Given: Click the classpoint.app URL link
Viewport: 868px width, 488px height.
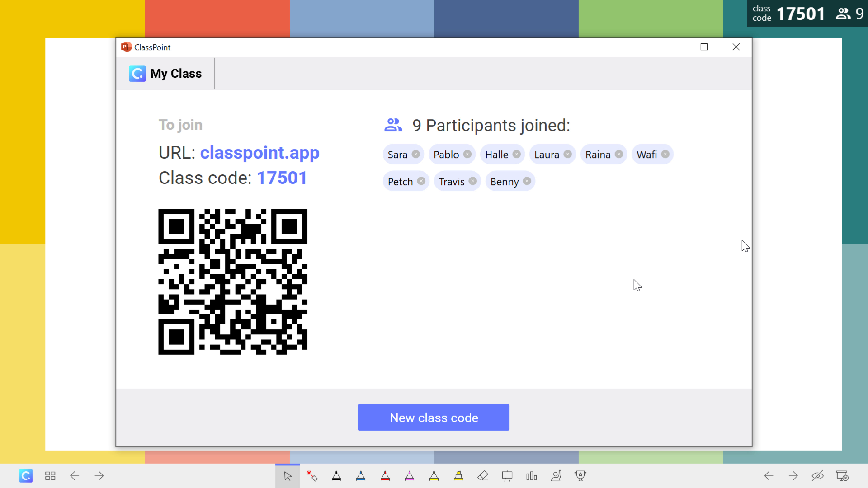Looking at the screenshot, I should pyautogui.click(x=260, y=153).
